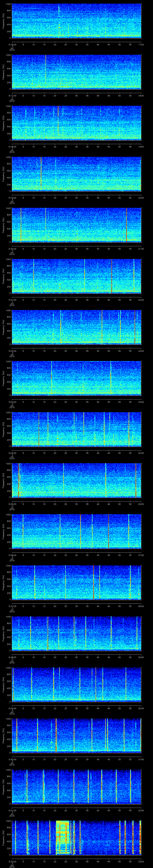Viewport: 153px width, 868px height.
Task: Select the spectrogram panel starting at 5:29:00
Action: click(76, 685)
